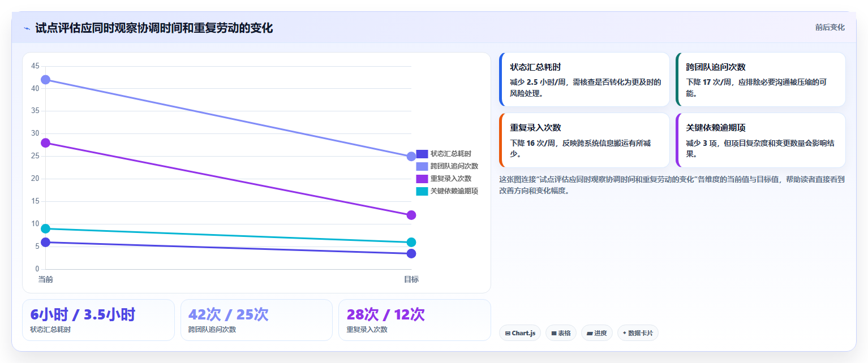Viewport: 868px width, 363px height.
Task: Click the indigo 6 data point at 当前
Action: 45,243
